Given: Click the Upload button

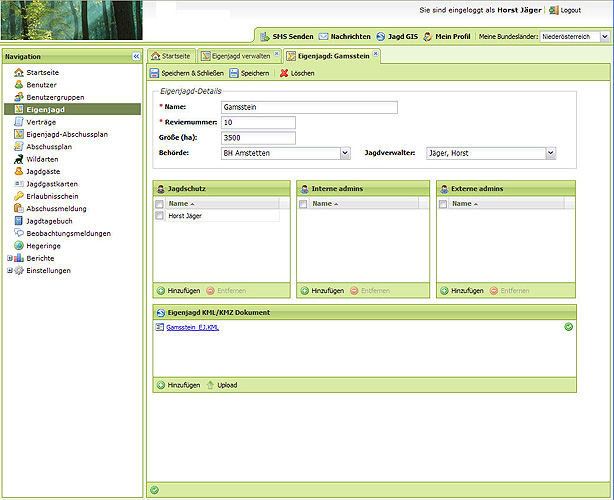Looking at the screenshot, I should click(x=222, y=385).
